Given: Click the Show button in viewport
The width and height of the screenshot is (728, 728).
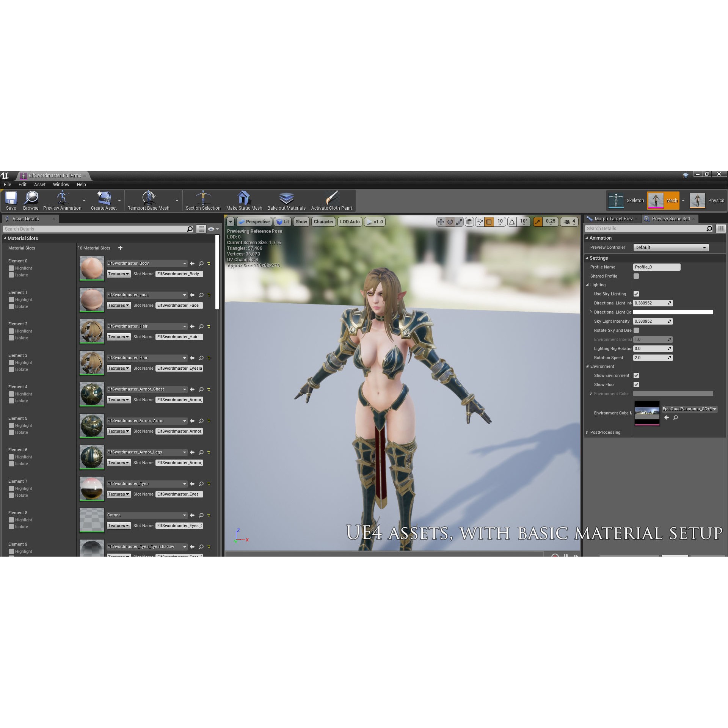Looking at the screenshot, I should tap(301, 222).
